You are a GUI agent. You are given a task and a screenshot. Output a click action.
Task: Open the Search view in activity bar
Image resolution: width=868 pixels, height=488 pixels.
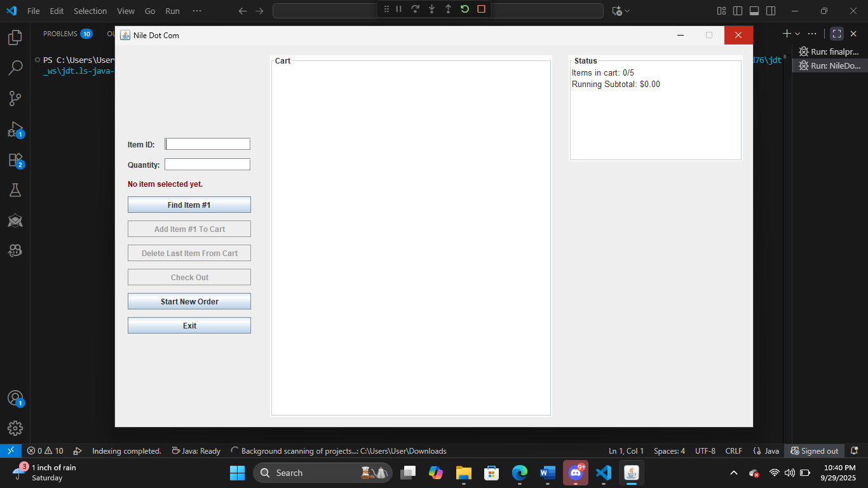(15, 68)
